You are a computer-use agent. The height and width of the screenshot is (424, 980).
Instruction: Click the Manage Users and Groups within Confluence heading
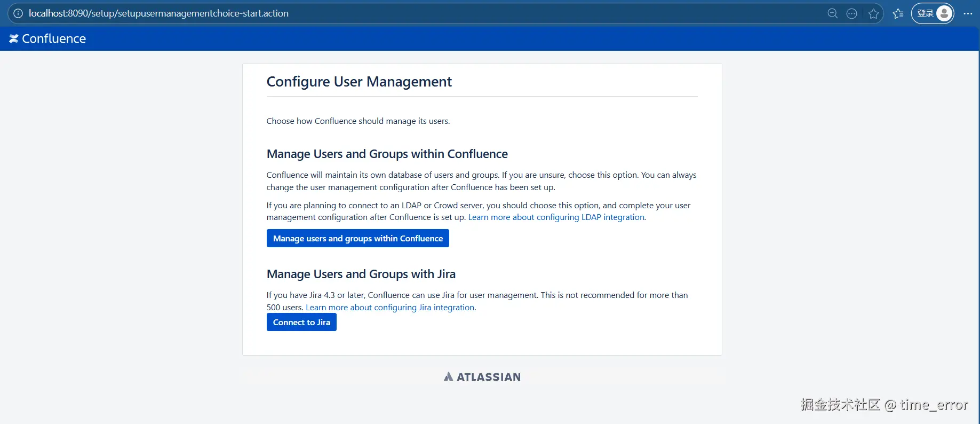[x=387, y=154]
